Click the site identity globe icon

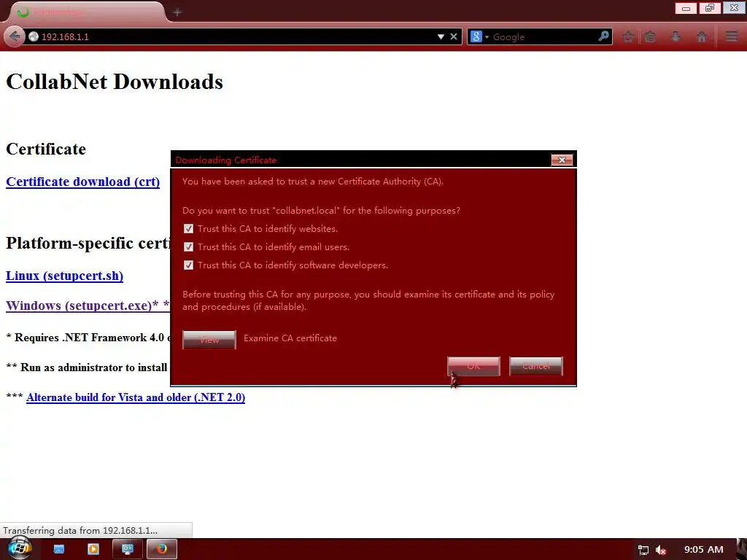(34, 36)
